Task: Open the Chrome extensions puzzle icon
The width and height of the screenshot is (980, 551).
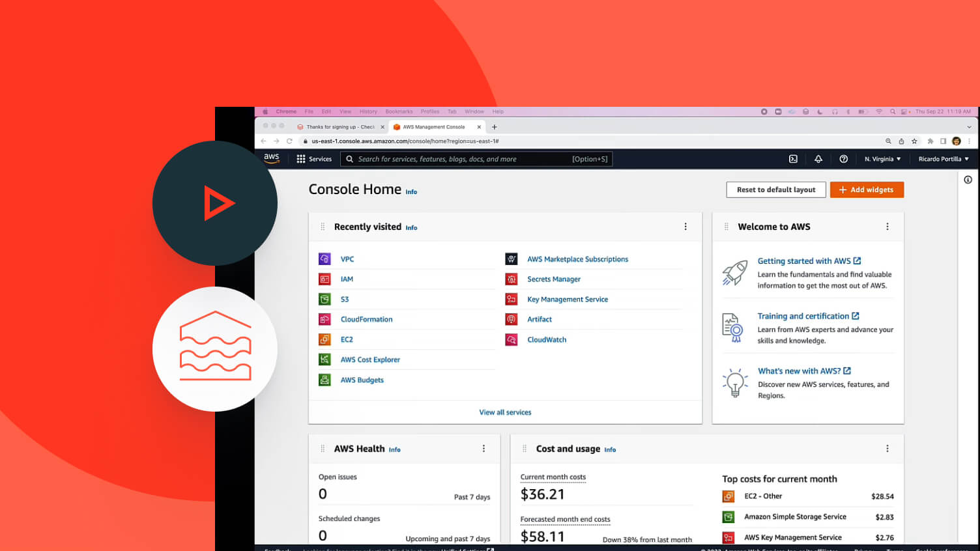Action: coord(930,141)
